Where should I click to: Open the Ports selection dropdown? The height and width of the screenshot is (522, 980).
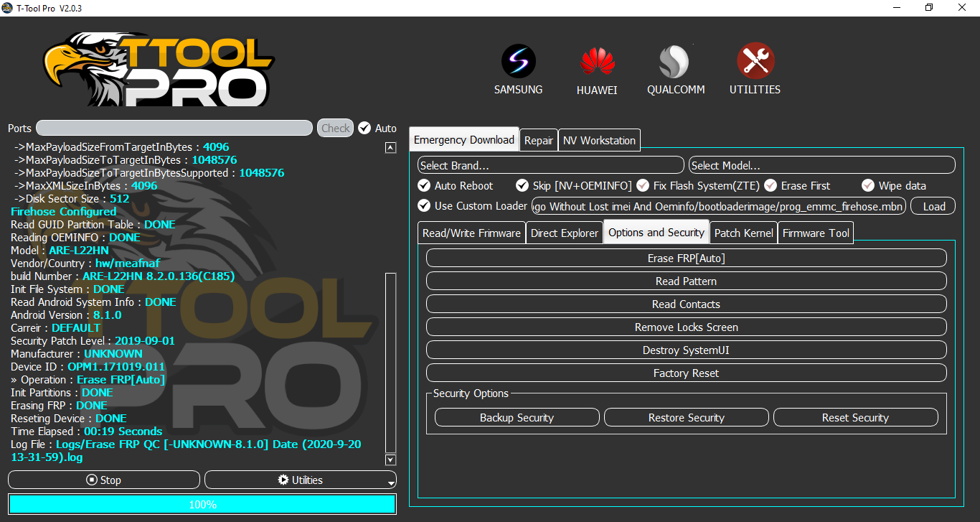[174, 128]
